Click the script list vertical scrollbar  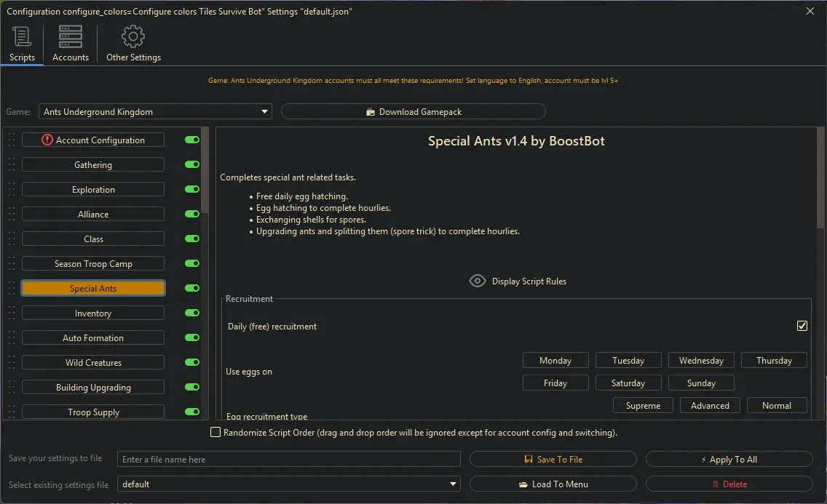coord(205,175)
